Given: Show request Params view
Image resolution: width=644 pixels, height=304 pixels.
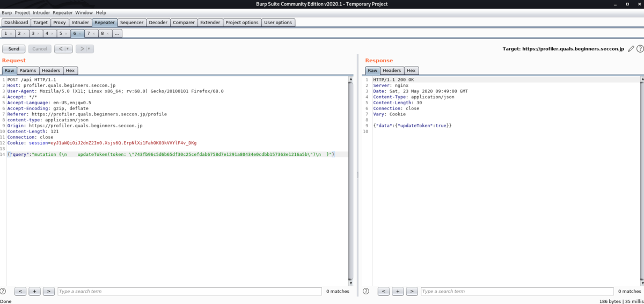Looking at the screenshot, I should (x=28, y=70).
